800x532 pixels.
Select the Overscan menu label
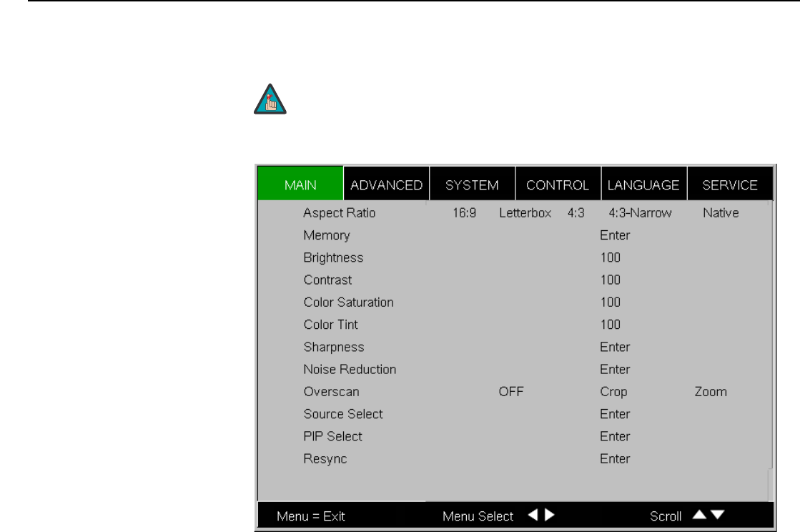tap(331, 392)
